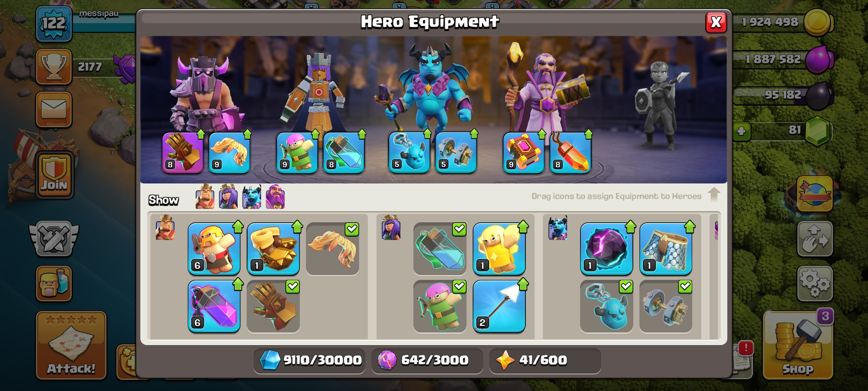Toggle the Archer Queen filter in Show row

[x=228, y=197]
